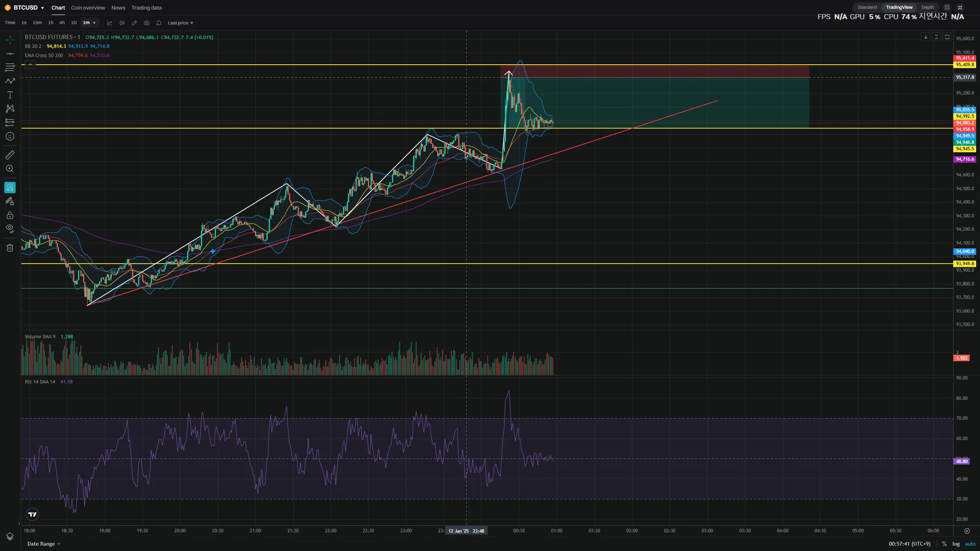Viewport: 980px width, 551px height.
Task: Open the Date Range dropdown
Action: click(43, 544)
